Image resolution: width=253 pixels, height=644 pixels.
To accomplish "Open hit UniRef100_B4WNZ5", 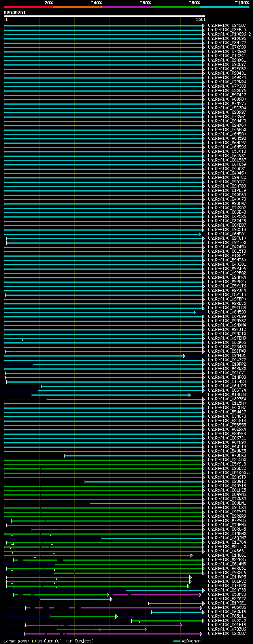I will pyautogui.click(x=227, y=451).
